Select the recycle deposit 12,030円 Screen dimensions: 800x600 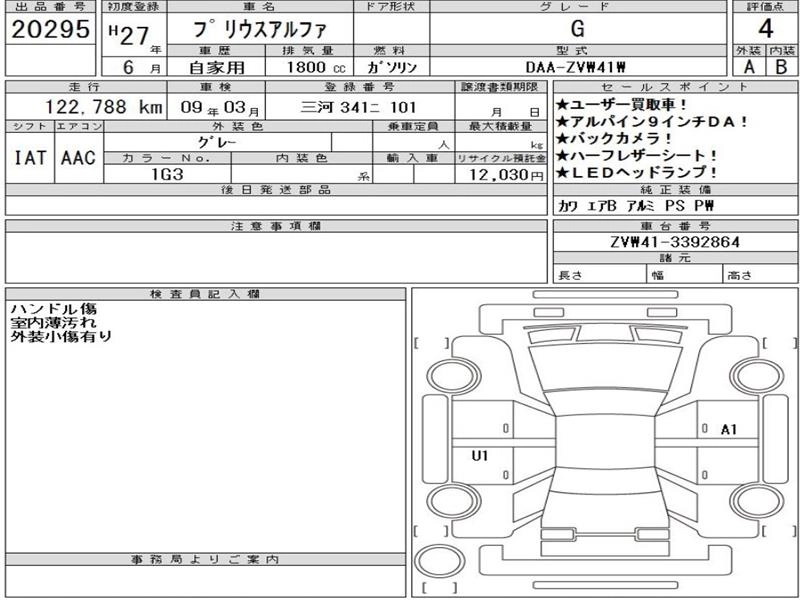tap(506, 175)
